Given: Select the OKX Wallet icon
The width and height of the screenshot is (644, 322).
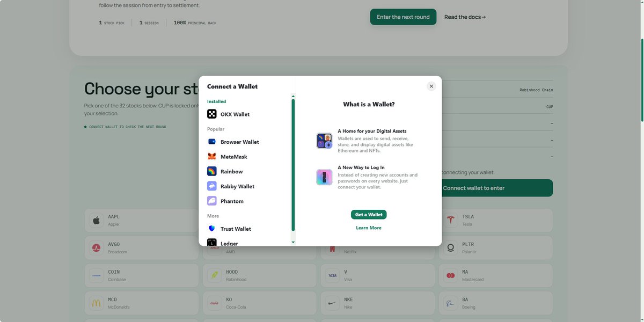Looking at the screenshot, I should (x=212, y=114).
